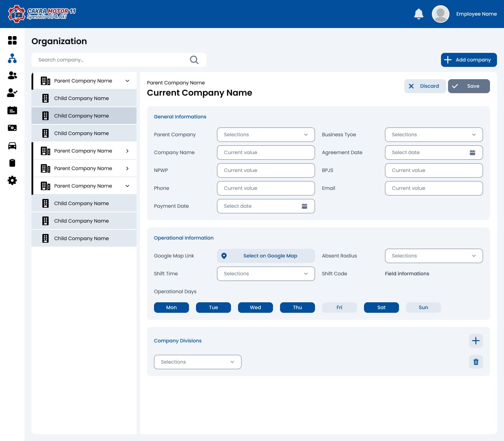
Task: Click the NPWP input field
Action: pyautogui.click(x=266, y=170)
